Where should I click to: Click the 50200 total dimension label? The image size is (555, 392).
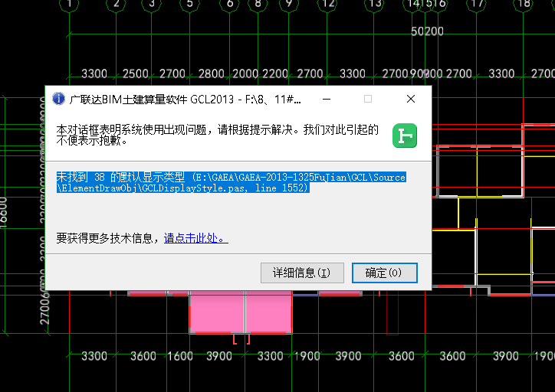click(x=427, y=31)
